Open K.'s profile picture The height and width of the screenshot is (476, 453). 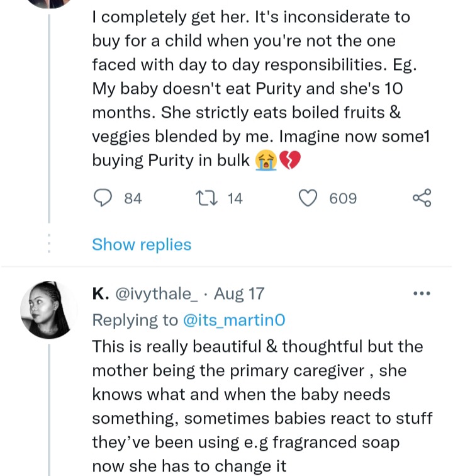(48, 310)
